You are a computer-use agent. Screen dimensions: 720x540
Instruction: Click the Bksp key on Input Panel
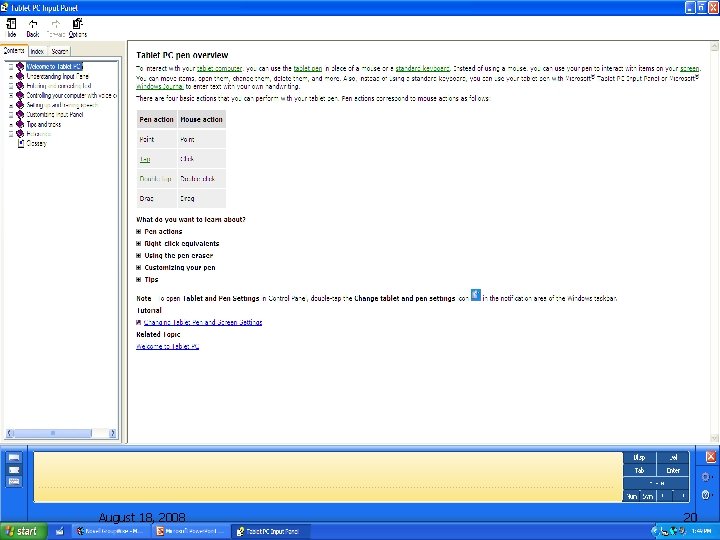click(639, 457)
